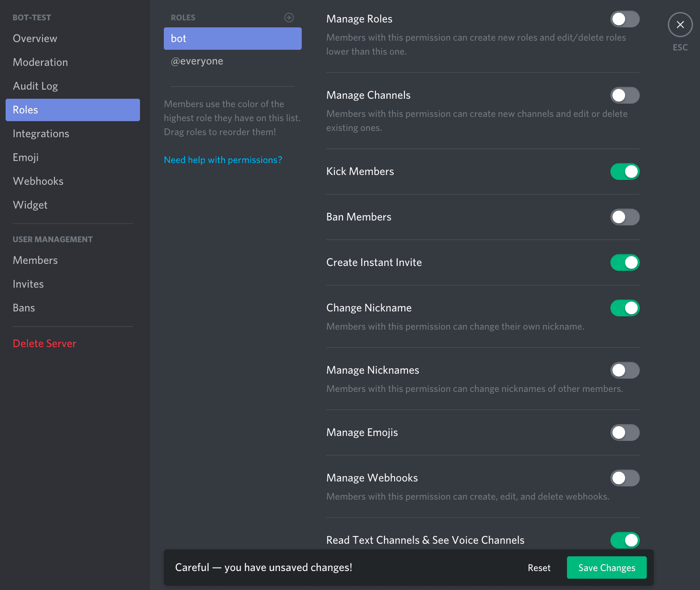Click Save Changes to apply edits
The width and height of the screenshot is (700, 590).
pos(606,567)
